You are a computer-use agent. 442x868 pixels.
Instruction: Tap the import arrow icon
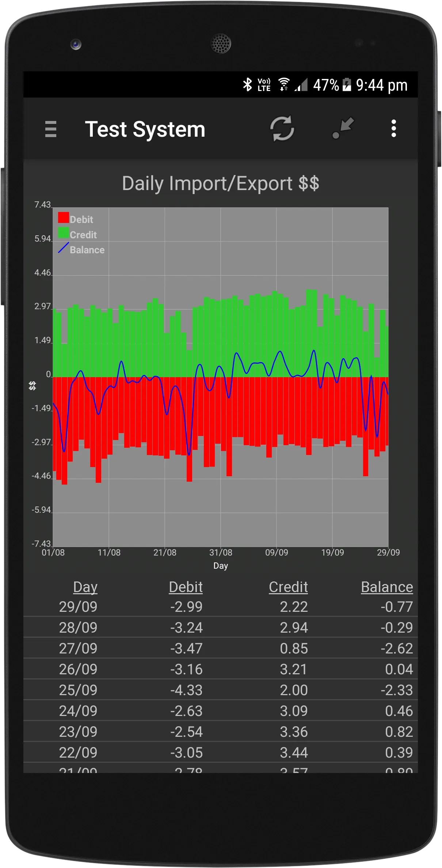click(x=343, y=128)
